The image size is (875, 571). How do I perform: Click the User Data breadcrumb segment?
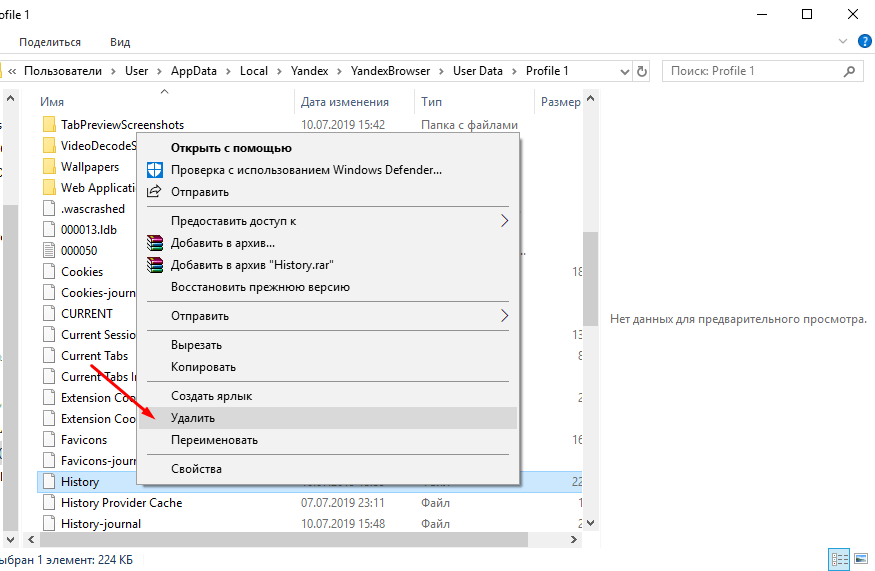click(x=478, y=71)
